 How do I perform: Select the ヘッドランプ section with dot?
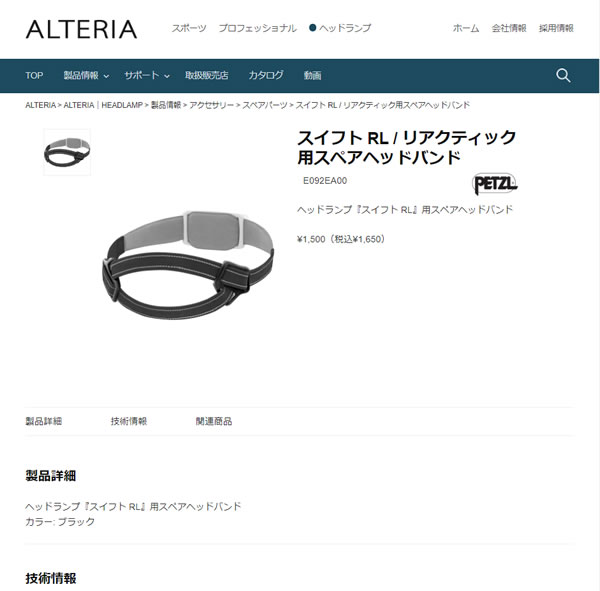(340, 28)
